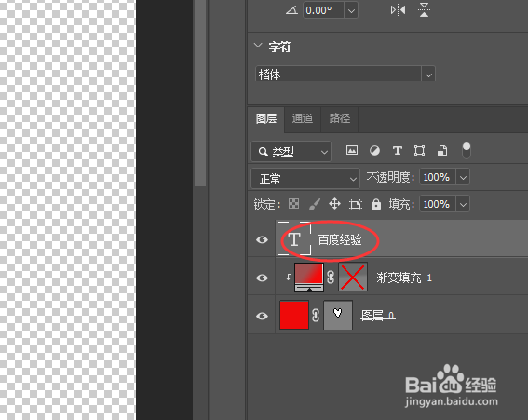The image size is (528, 420).
Task: Lock transparent pixels
Action: [293, 204]
